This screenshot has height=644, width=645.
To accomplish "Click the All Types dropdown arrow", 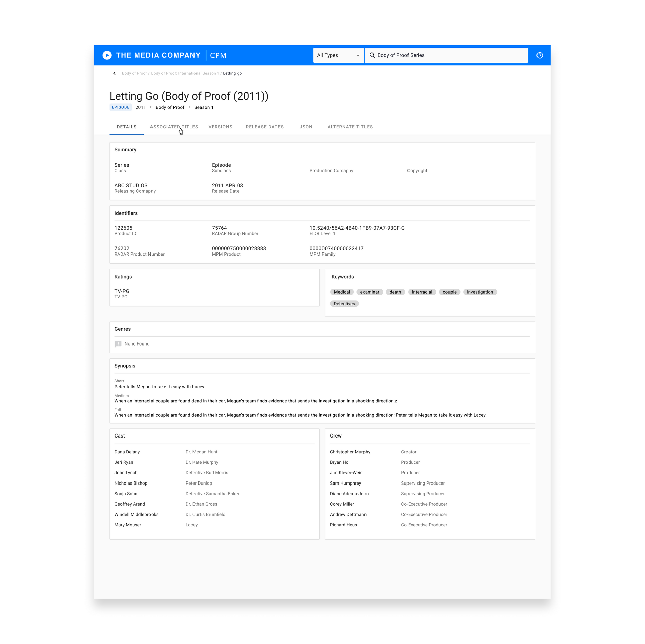I will point(358,56).
